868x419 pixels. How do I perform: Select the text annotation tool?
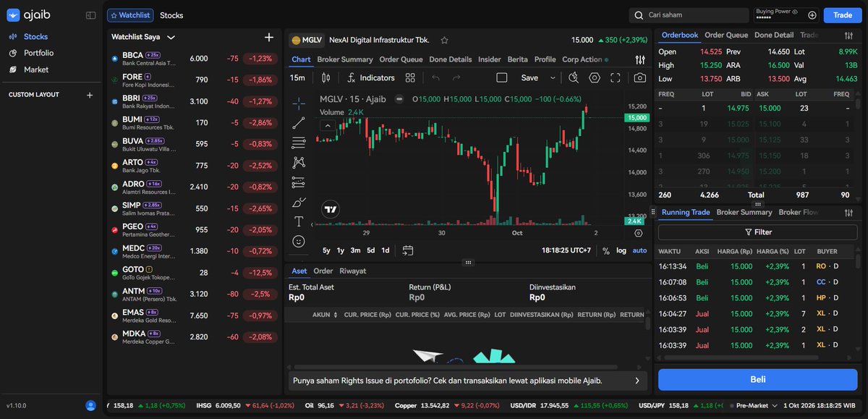click(299, 221)
